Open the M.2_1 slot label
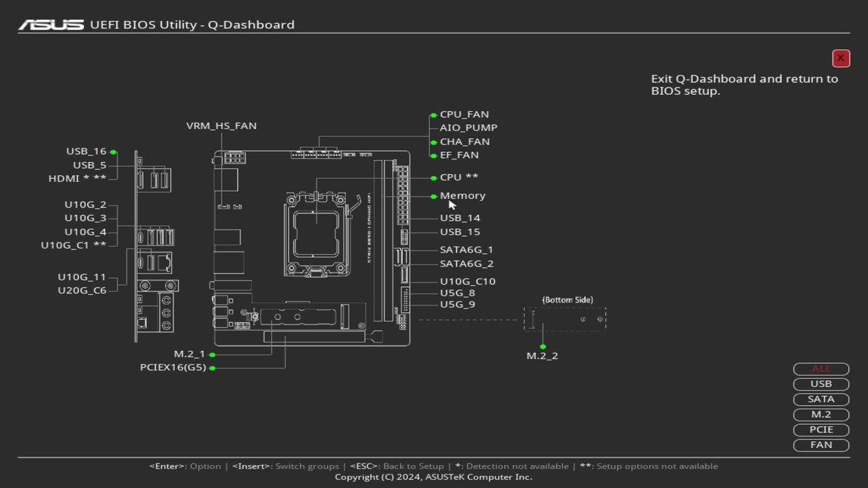 click(x=189, y=354)
